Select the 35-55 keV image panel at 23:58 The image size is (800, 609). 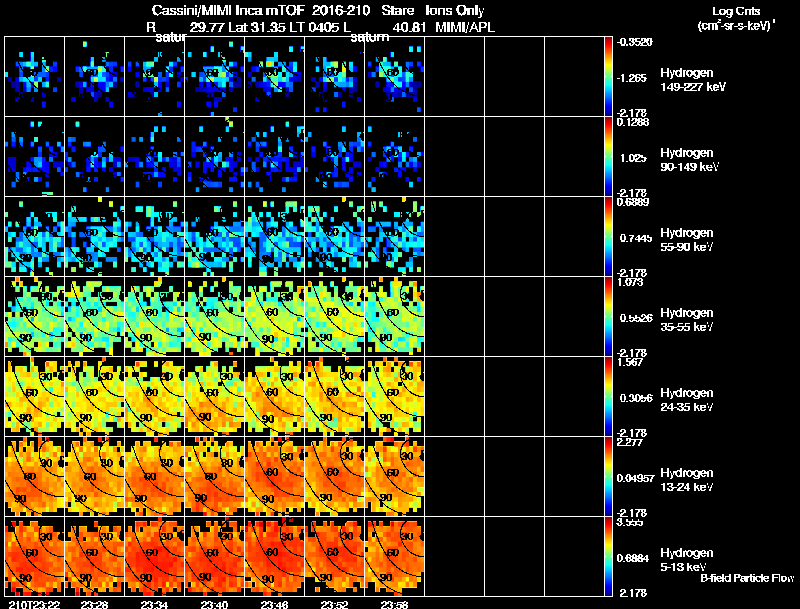tap(395, 317)
